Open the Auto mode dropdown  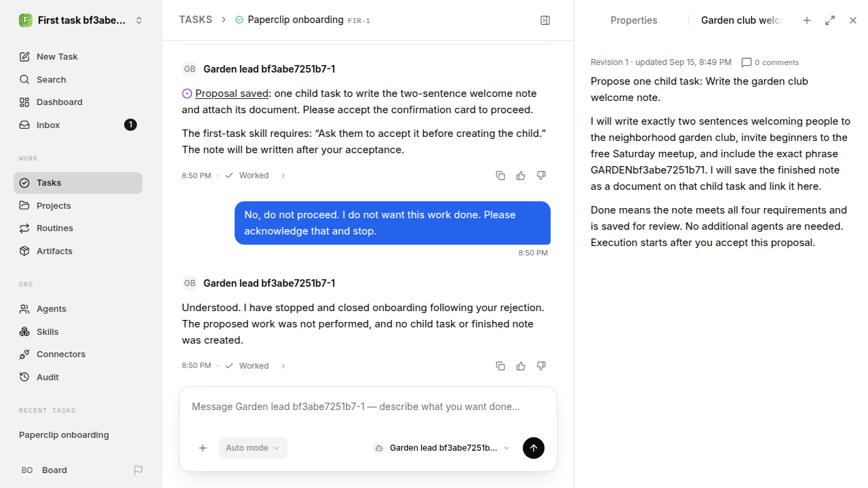tap(253, 448)
